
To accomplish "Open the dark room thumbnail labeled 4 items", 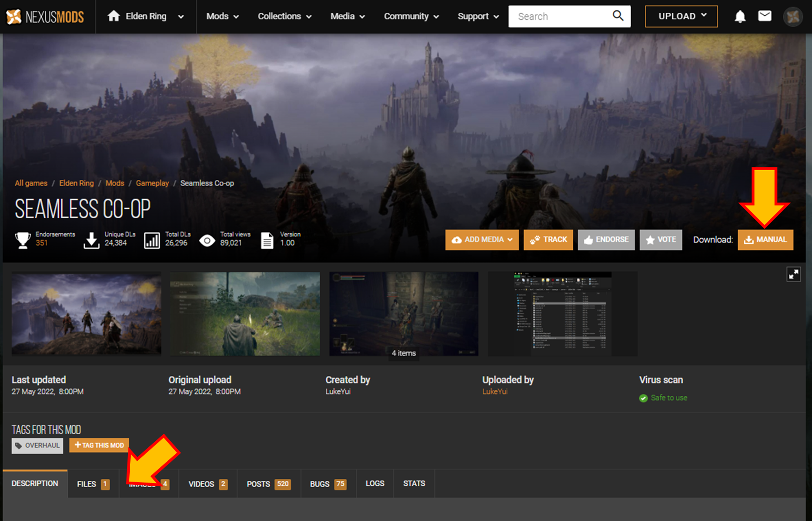I will [404, 314].
